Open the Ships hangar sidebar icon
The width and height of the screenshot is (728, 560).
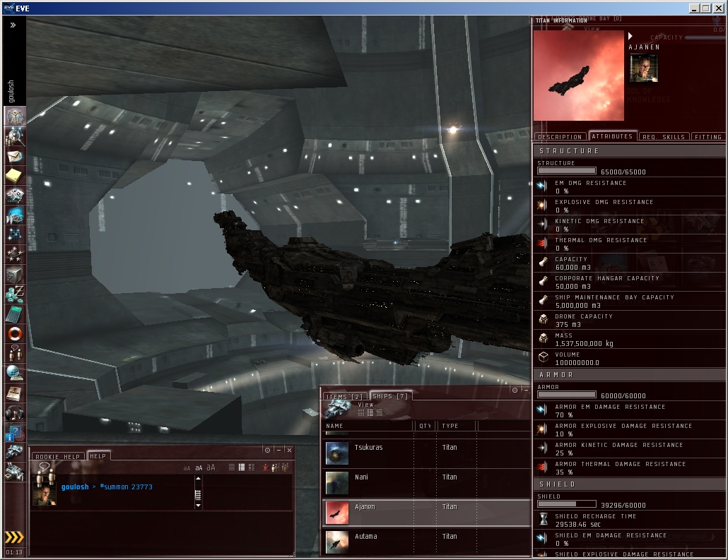14,451
